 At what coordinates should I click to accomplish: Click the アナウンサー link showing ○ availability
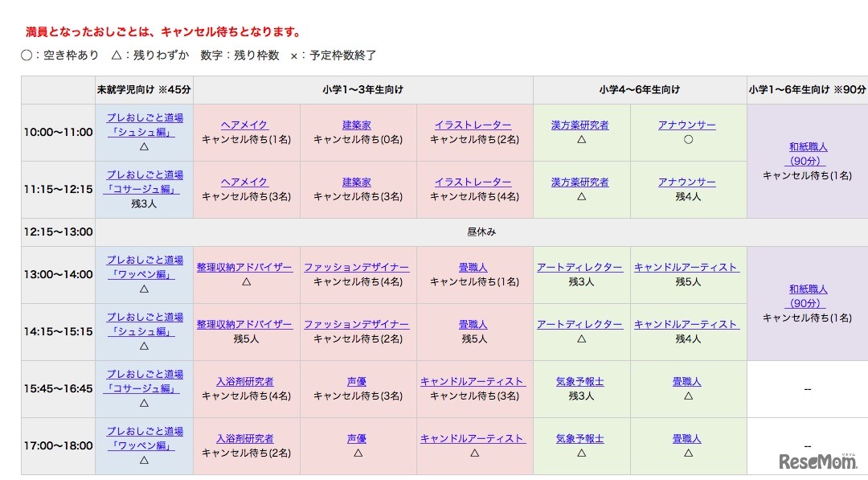point(687,125)
